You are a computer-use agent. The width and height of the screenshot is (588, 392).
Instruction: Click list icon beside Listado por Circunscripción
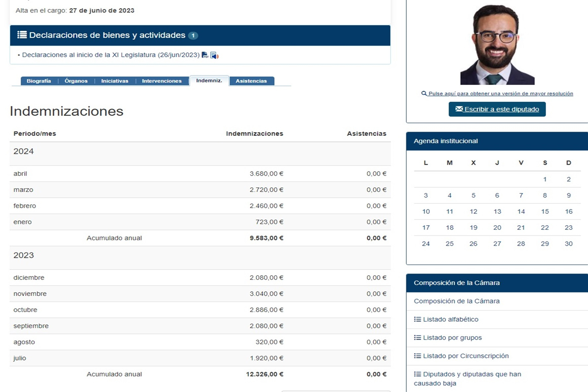point(417,356)
